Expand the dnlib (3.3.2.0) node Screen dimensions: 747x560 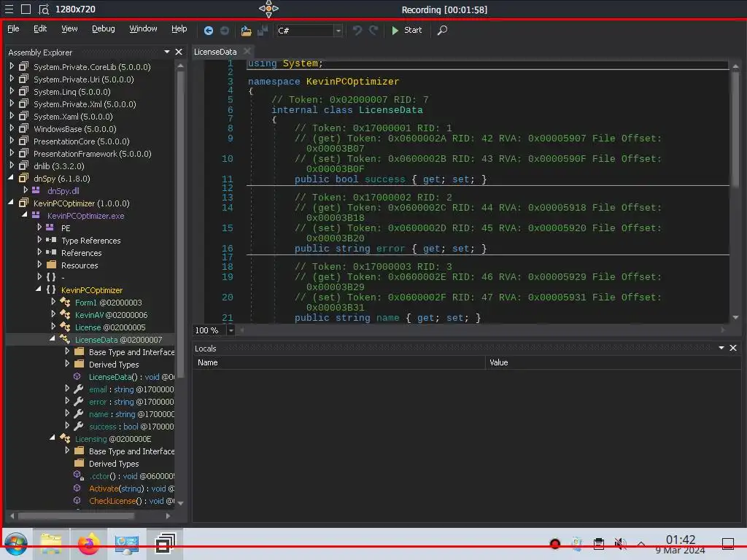(x=12, y=166)
